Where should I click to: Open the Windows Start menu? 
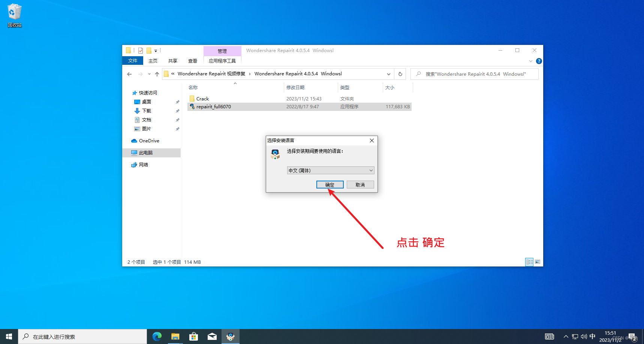[9, 337]
